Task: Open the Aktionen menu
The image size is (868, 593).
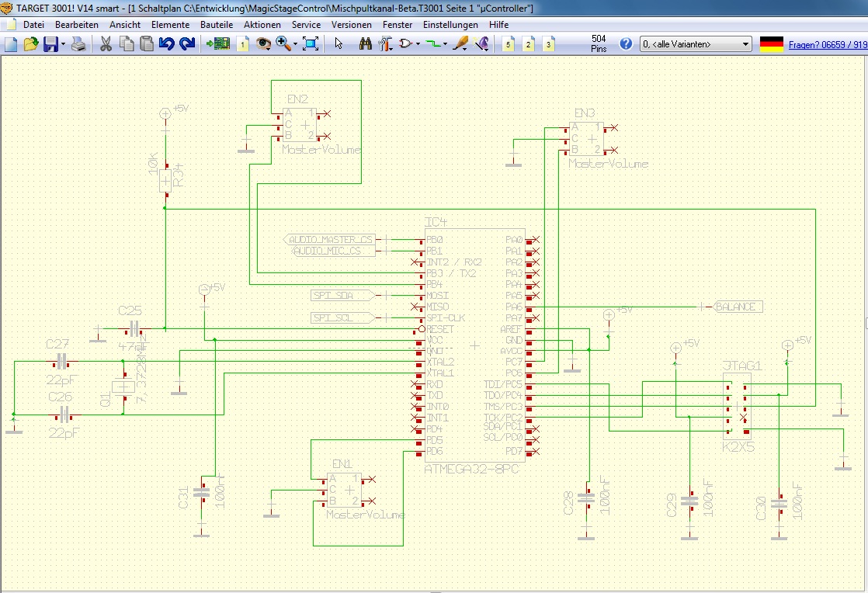Action: coord(262,25)
